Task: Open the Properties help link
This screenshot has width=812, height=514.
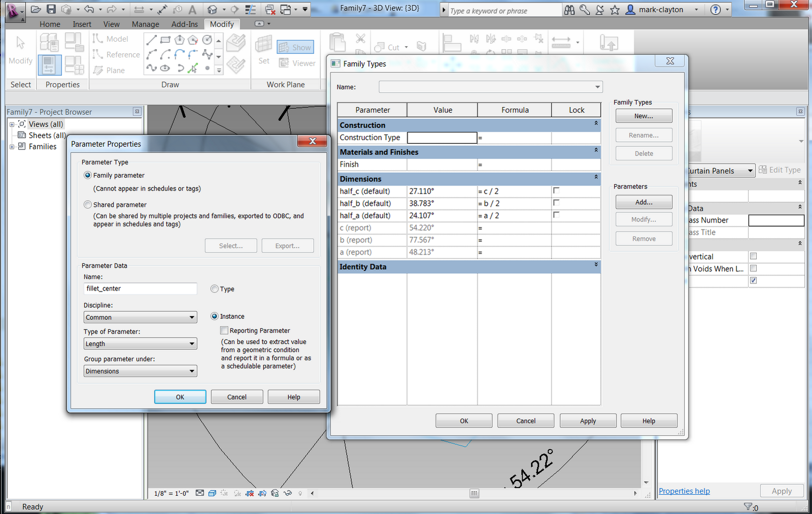Action: point(684,491)
